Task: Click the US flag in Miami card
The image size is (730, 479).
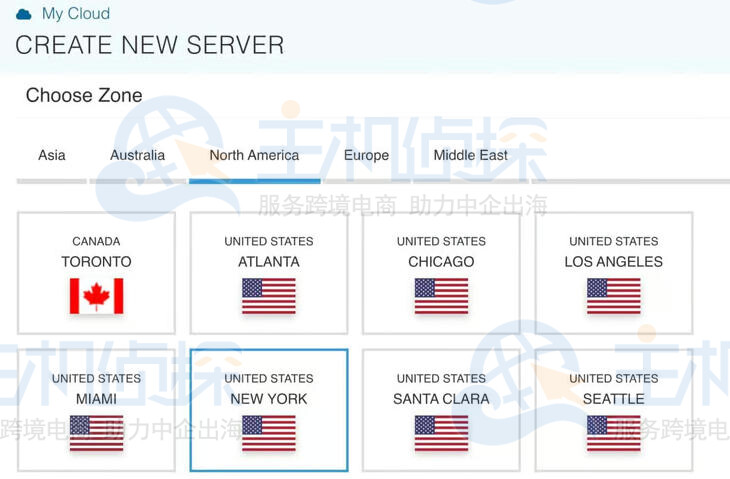Action: pyautogui.click(x=96, y=433)
